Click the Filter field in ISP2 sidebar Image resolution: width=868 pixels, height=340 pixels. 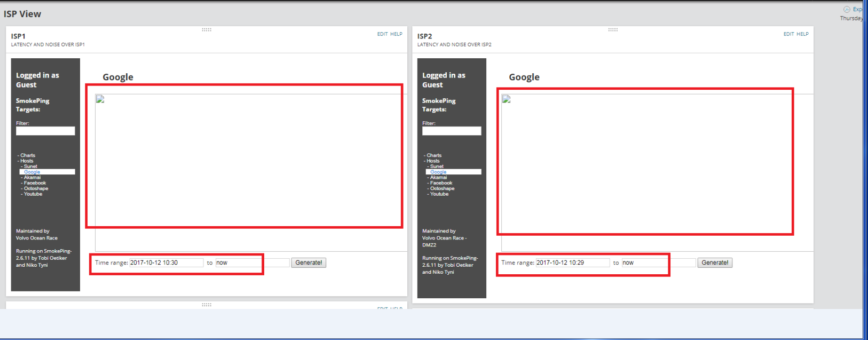click(452, 131)
